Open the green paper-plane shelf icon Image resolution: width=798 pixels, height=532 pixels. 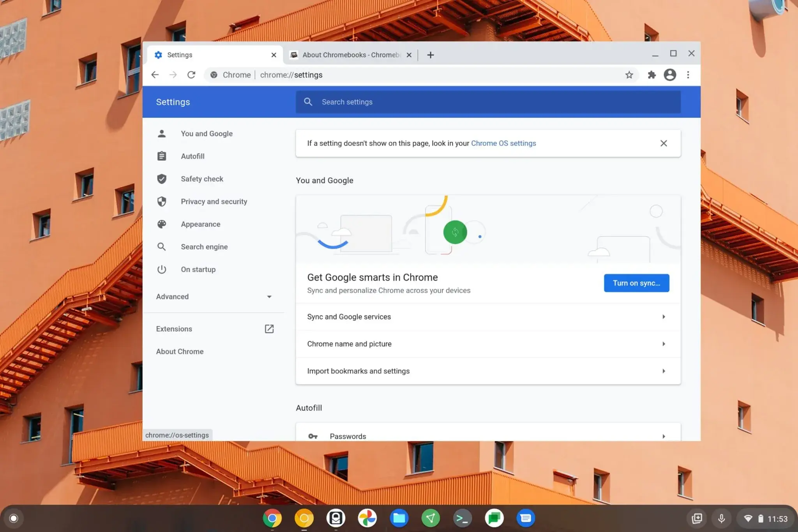click(431, 518)
